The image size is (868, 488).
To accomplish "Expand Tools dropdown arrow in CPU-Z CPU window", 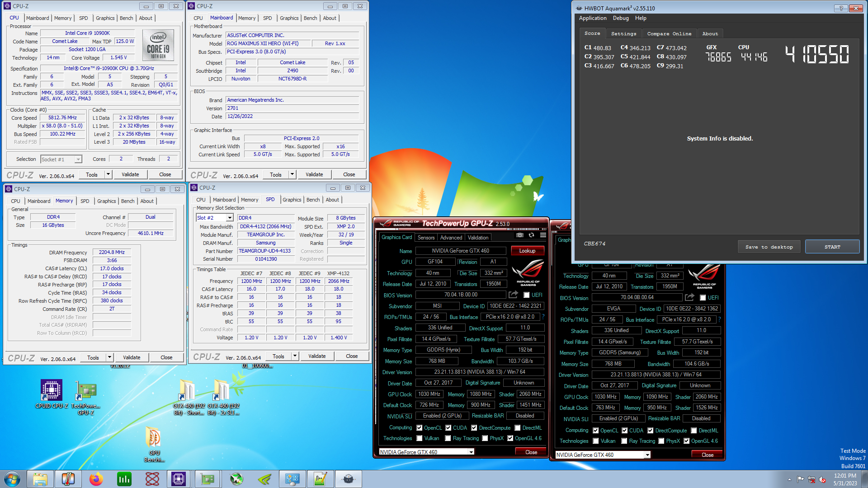I will 108,174.
